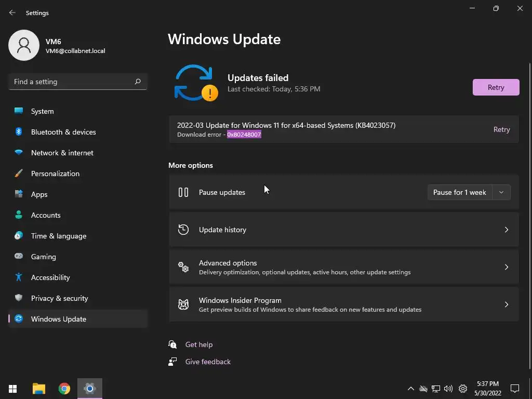Click the Accounts sidebar label
Viewport: 532px width, 399px height.
tap(46, 215)
